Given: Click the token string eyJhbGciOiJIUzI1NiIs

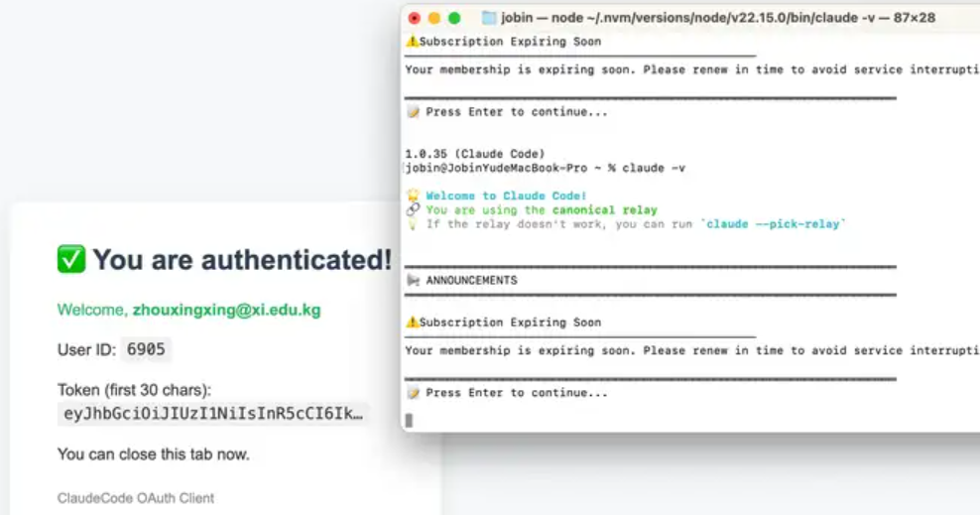Looking at the screenshot, I should 213,414.
